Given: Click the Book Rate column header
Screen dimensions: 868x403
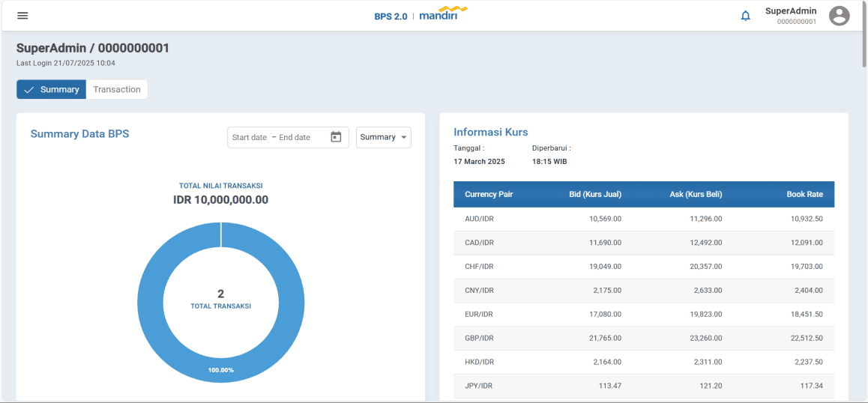Looking at the screenshot, I should pyautogui.click(x=805, y=194).
